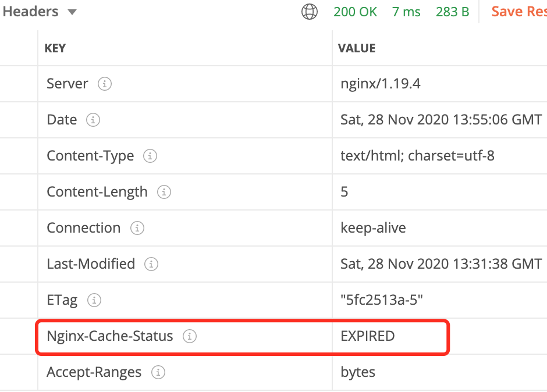
Task: Select the Headers tab label
Action: pyautogui.click(x=30, y=12)
